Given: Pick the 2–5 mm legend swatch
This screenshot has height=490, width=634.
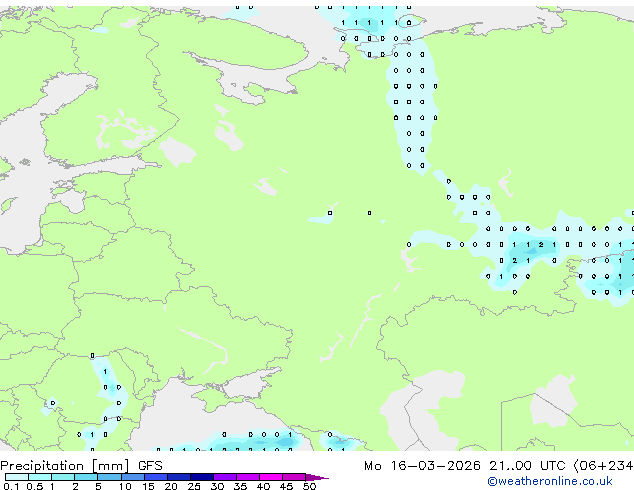Looking at the screenshot, I should click(86, 477).
